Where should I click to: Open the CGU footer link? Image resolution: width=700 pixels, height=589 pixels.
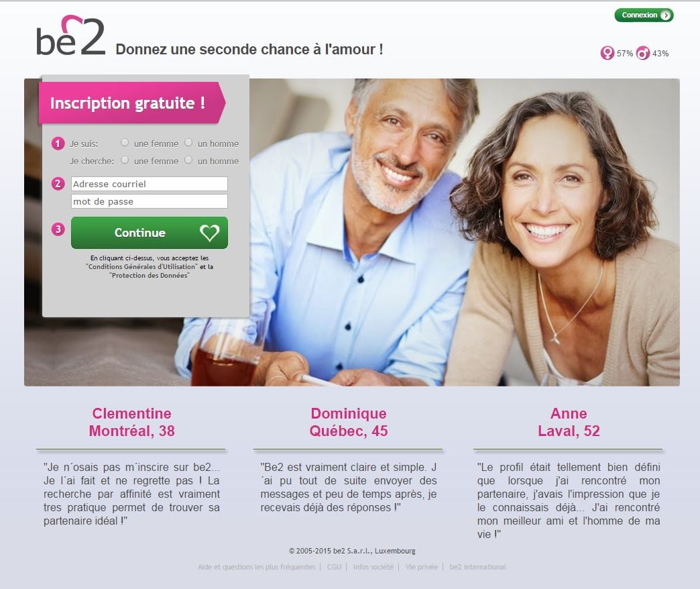click(x=334, y=567)
